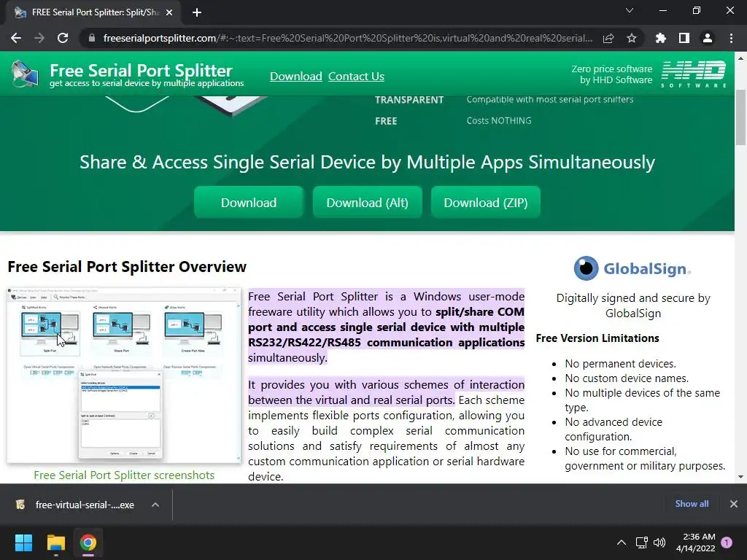This screenshot has width=747, height=560.
Task: Click the 'Free Serial Port Splitter Overview' heading
Action: pyautogui.click(x=127, y=267)
